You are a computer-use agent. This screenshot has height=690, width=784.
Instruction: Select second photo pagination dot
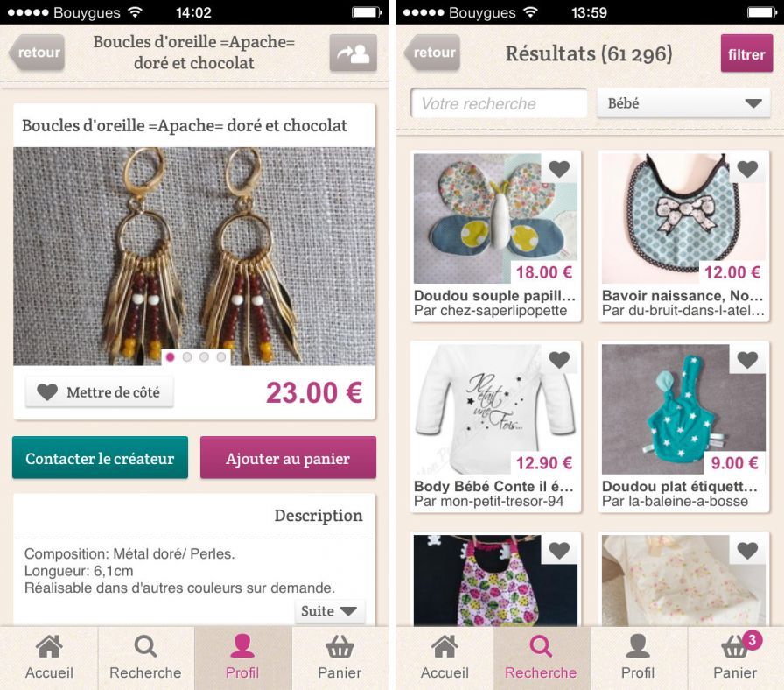pyautogui.click(x=187, y=356)
